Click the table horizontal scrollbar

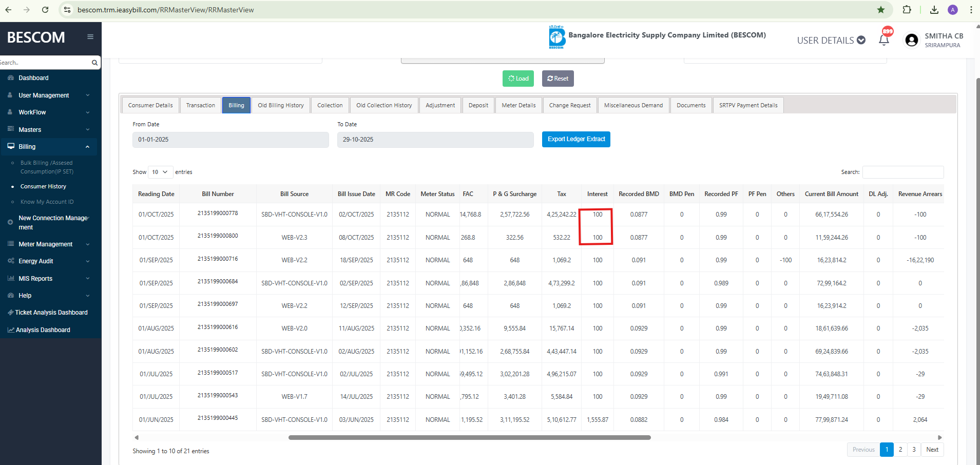click(469, 438)
